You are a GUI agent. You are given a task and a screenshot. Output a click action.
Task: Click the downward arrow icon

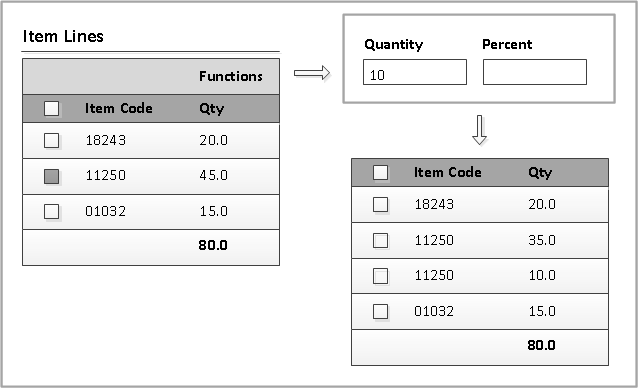tap(479, 130)
